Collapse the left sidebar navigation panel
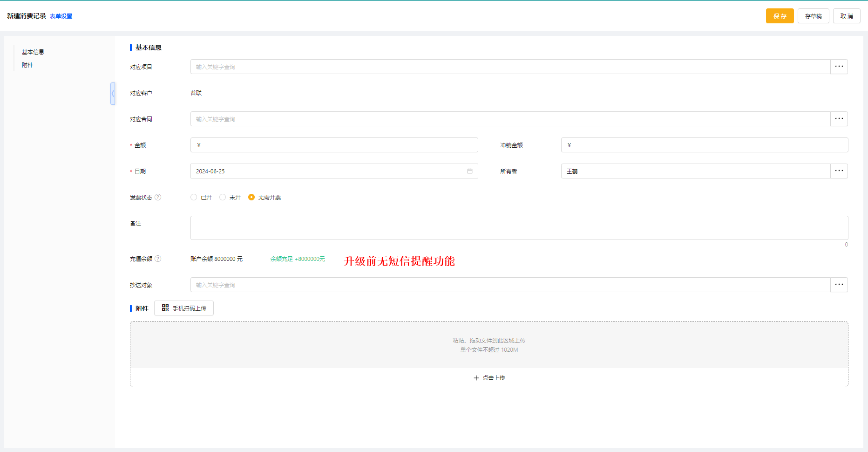 click(113, 94)
